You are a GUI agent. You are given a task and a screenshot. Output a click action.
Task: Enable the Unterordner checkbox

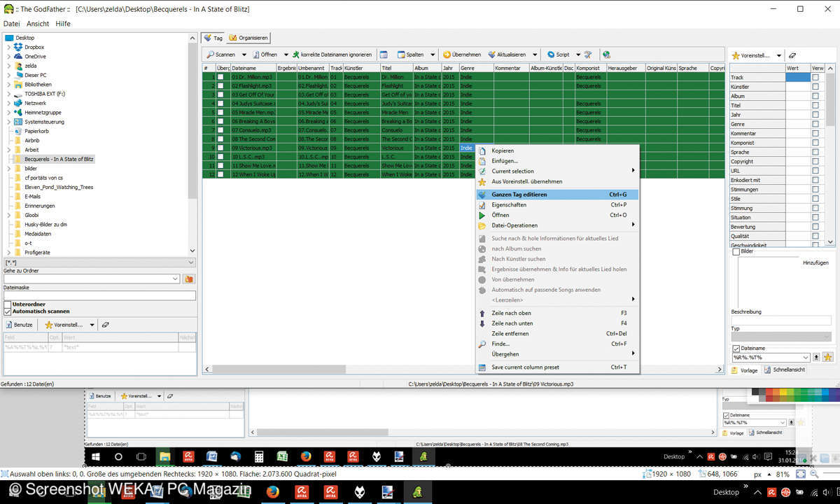[8, 304]
